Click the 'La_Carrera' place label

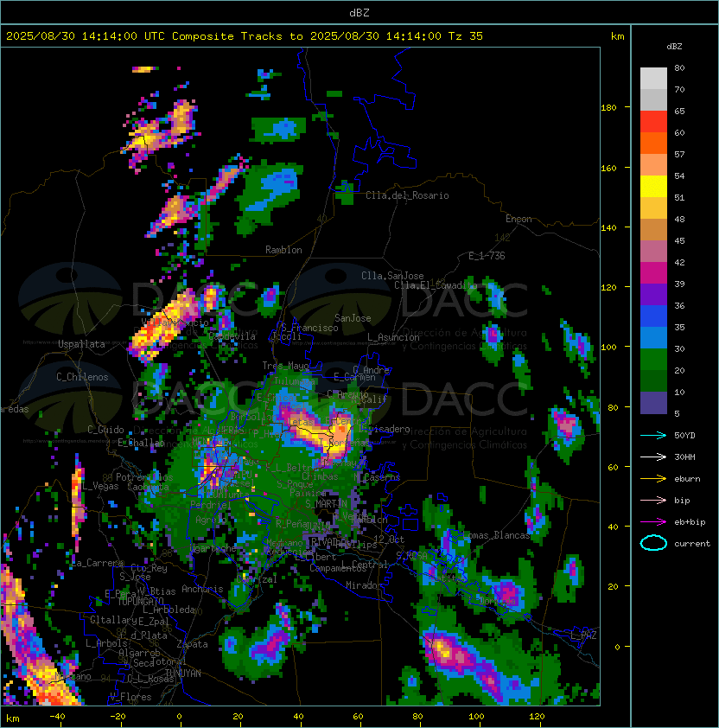(98, 563)
